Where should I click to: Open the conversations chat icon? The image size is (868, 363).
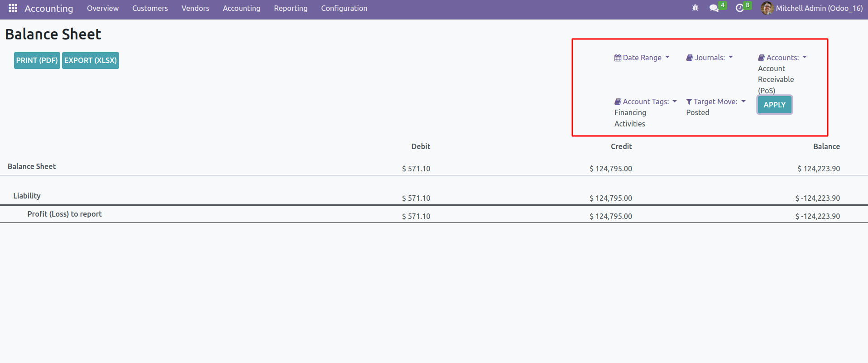pos(714,8)
